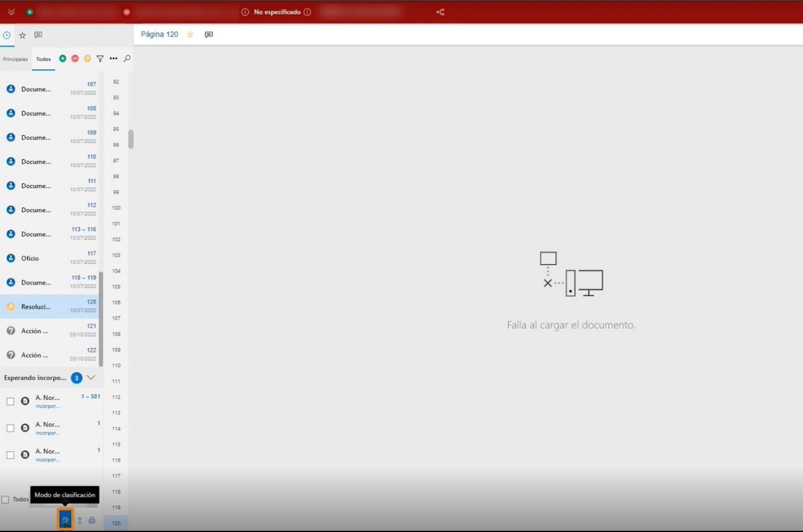Viewport: 803px width, 532px height.
Task: Switch to the Principales tab
Action: click(15, 59)
